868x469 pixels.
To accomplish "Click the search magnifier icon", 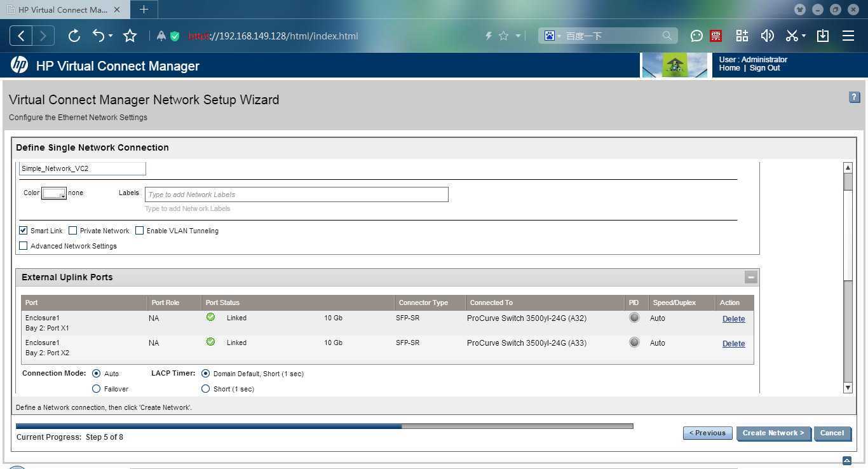I will point(667,36).
